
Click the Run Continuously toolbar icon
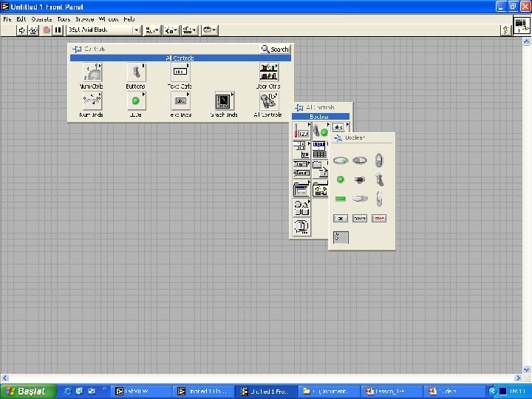(x=33, y=30)
